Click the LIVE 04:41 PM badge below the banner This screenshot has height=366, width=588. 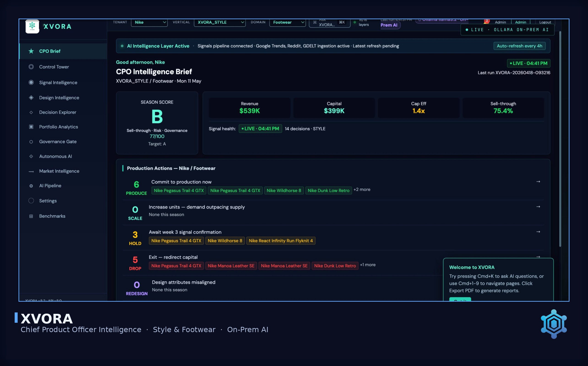tap(528, 63)
